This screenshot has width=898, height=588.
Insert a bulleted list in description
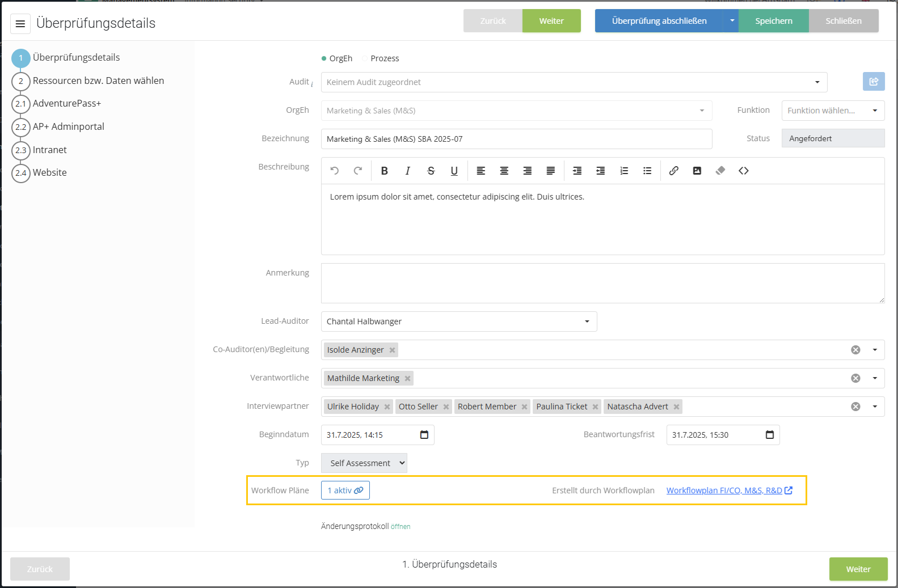(x=647, y=171)
